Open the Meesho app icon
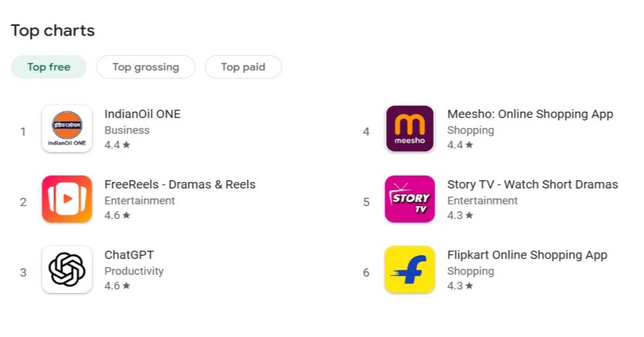This screenshot has width=644, height=337. pos(409,129)
